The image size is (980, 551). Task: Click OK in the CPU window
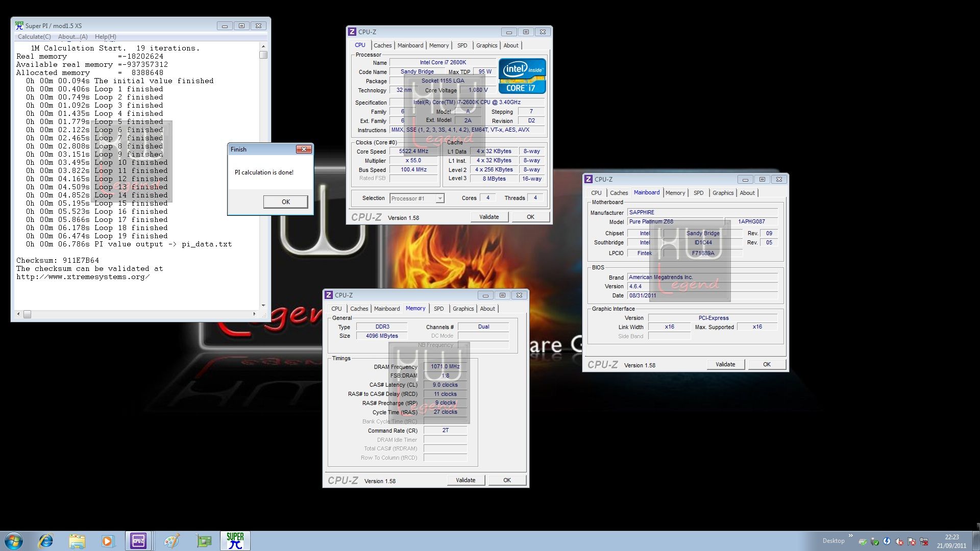coord(531,217)
